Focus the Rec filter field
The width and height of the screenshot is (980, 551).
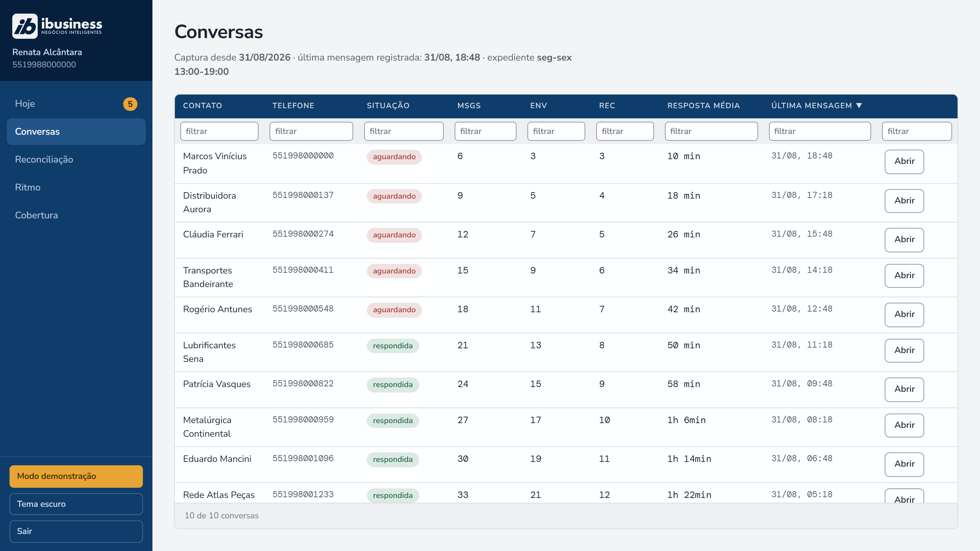[625, 131]
